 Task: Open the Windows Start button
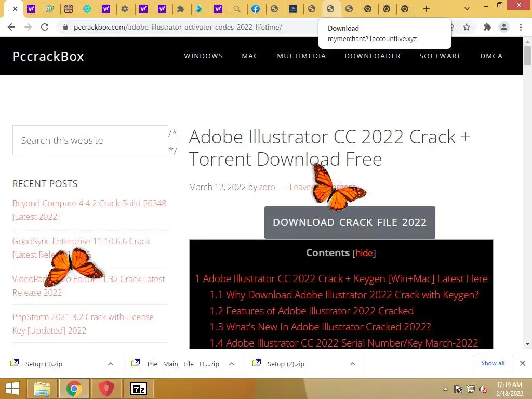tap(12, 389)
